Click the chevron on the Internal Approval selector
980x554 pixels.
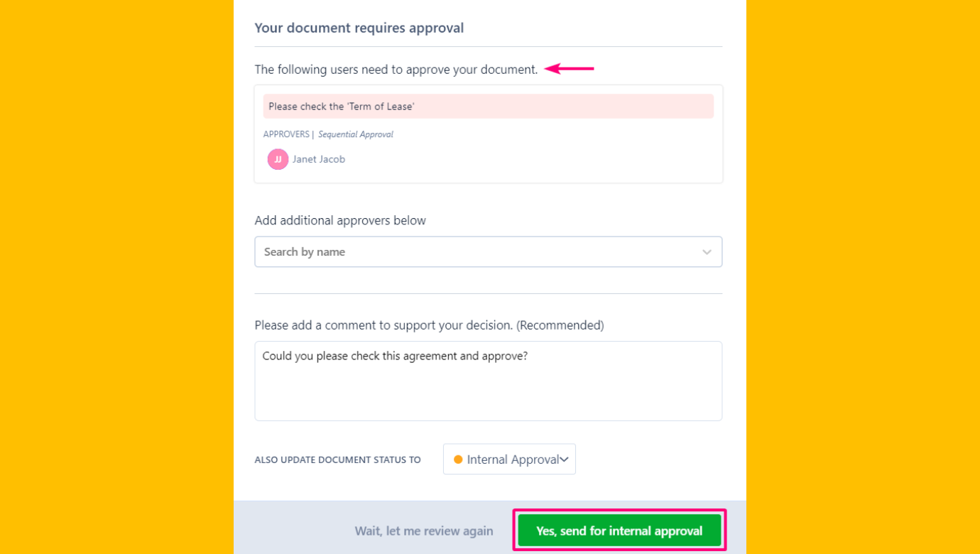point(565,459)
